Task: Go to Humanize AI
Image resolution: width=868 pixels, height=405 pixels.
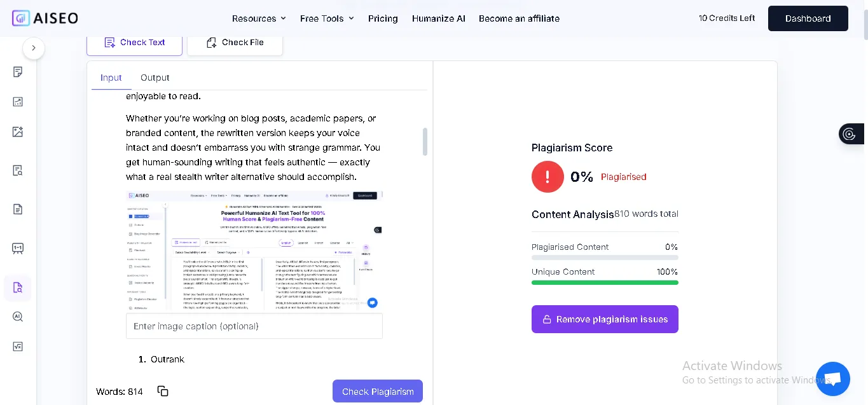Action: (x=439, y=18)
